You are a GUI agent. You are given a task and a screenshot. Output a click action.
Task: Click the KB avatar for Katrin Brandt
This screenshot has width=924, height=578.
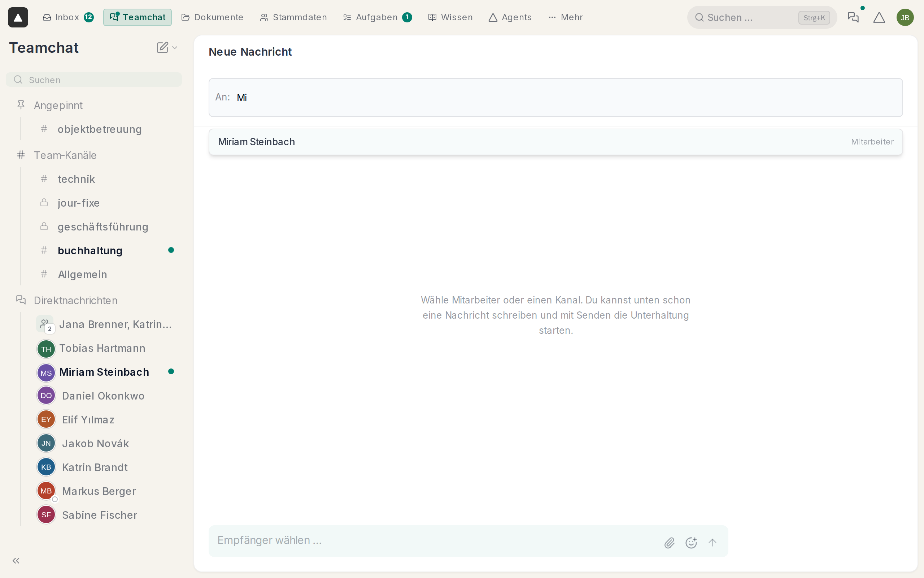(x=46, y=467)
